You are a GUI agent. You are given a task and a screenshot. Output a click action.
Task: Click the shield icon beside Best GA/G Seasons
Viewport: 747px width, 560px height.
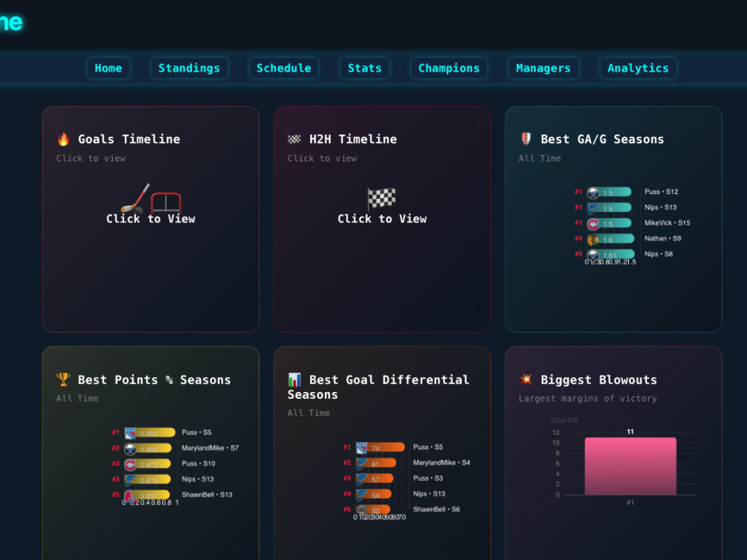pyautogui.click(x=525, y=139)
